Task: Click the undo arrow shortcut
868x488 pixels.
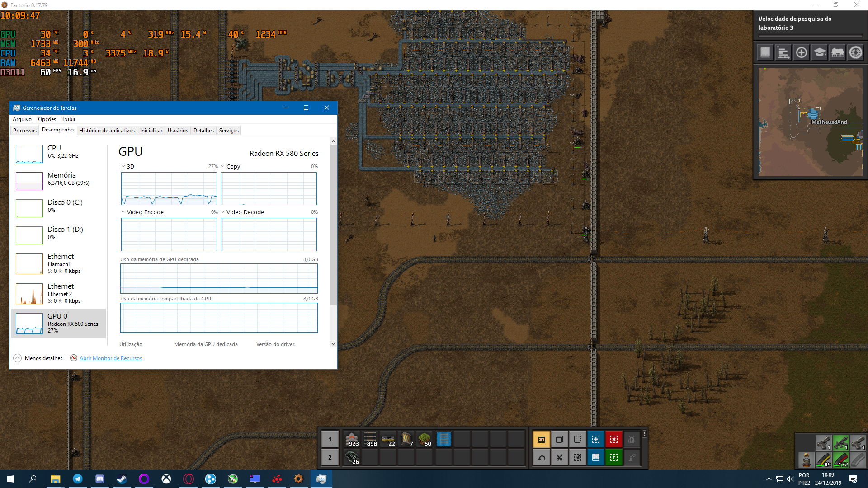Action: [x=542, y=457]
